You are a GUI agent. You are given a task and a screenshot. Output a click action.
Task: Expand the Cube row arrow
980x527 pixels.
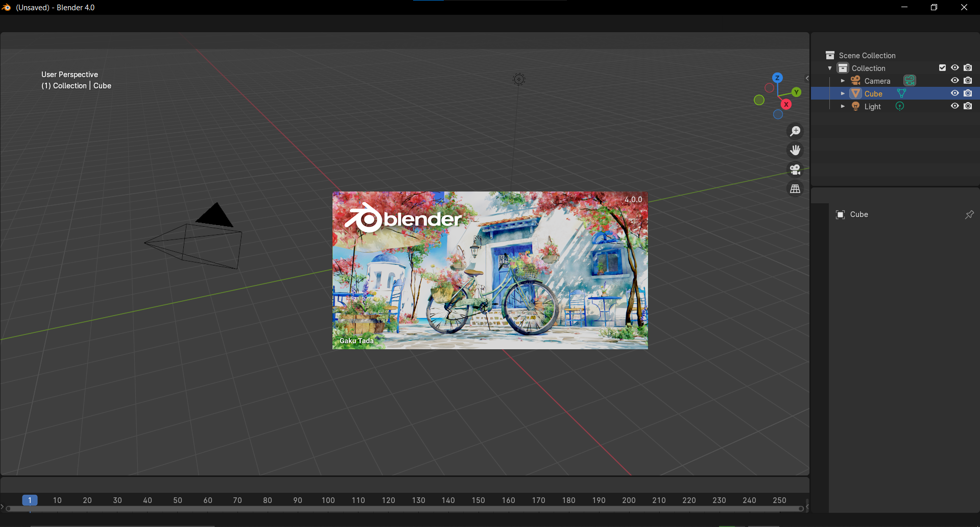[843, 93]
